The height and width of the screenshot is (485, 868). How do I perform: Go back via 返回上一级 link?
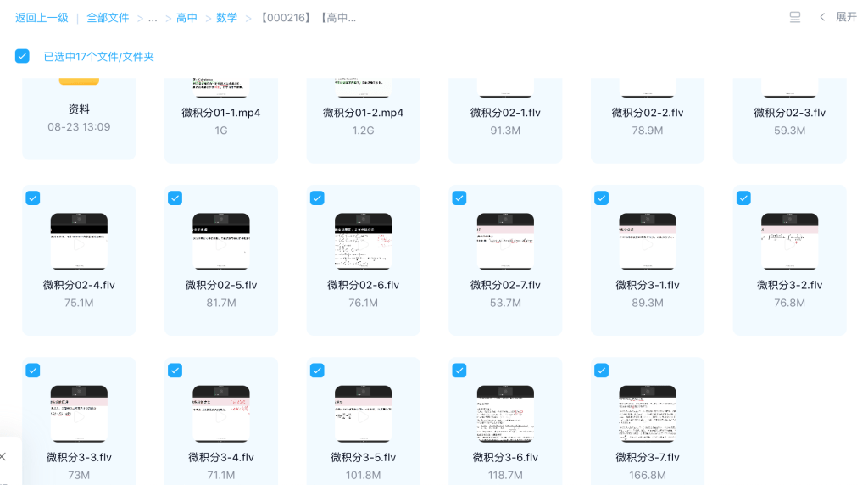pos(42,18)
